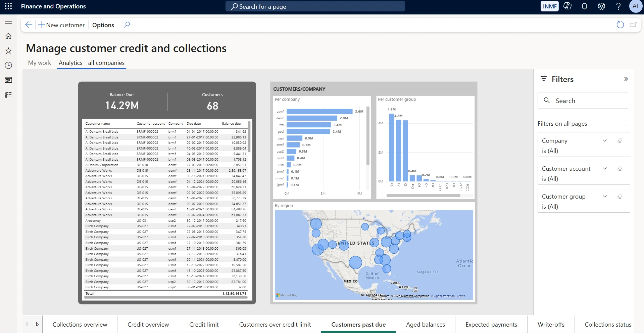This screenshot has width=644, height=333.
Task: Open the Expected payments report tab
Action: click(x=491, y=324)
